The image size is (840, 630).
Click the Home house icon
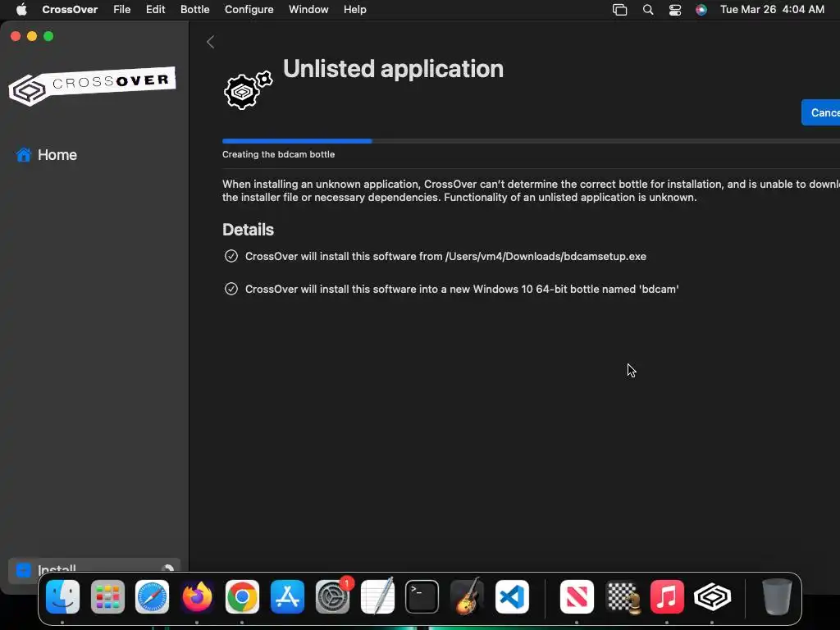pyautogui.click(x=24, y=155)
